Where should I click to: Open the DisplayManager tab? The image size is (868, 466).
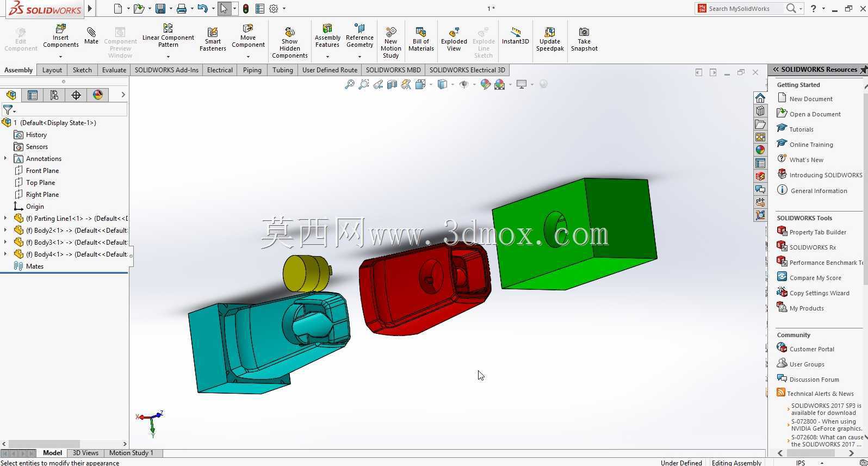(98, 95)
